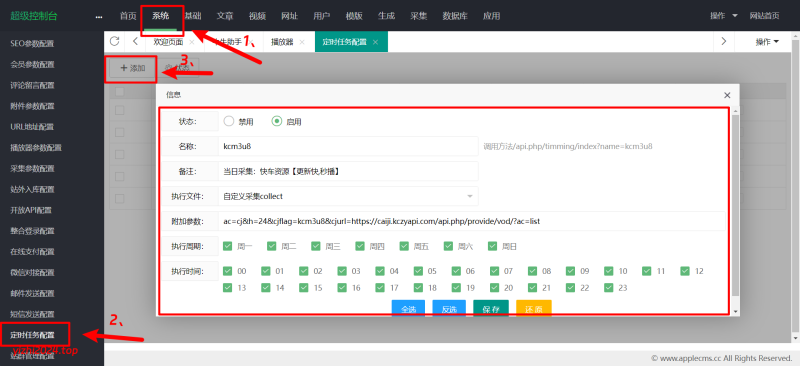Toggle the 周二 checkbox
The image size is (800, 366).
pyautogui.click(x=271, y=246)
